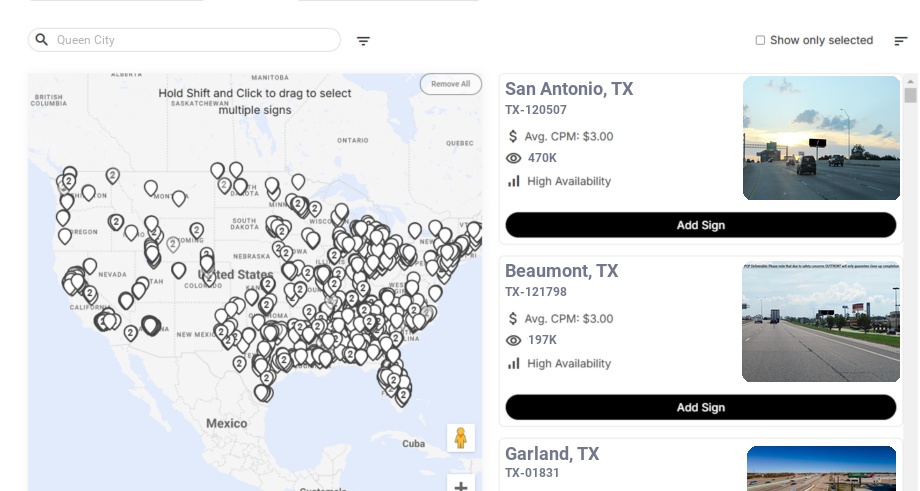The width and height of the screenshot is (920, 491).
Task: Open Beaumont highway photo thumbnail
Action: [821, 322]
